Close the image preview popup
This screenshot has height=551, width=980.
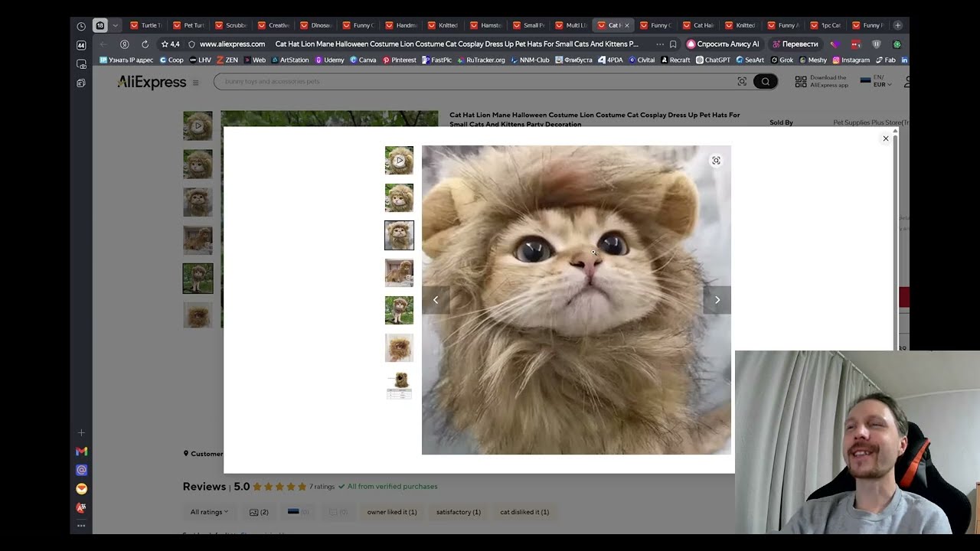[886, 139]
